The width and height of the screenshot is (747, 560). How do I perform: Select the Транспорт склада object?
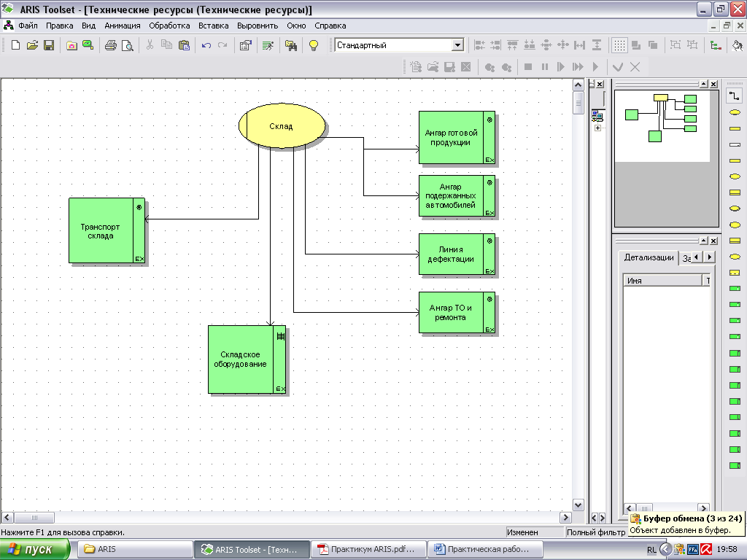coord(107,230)
